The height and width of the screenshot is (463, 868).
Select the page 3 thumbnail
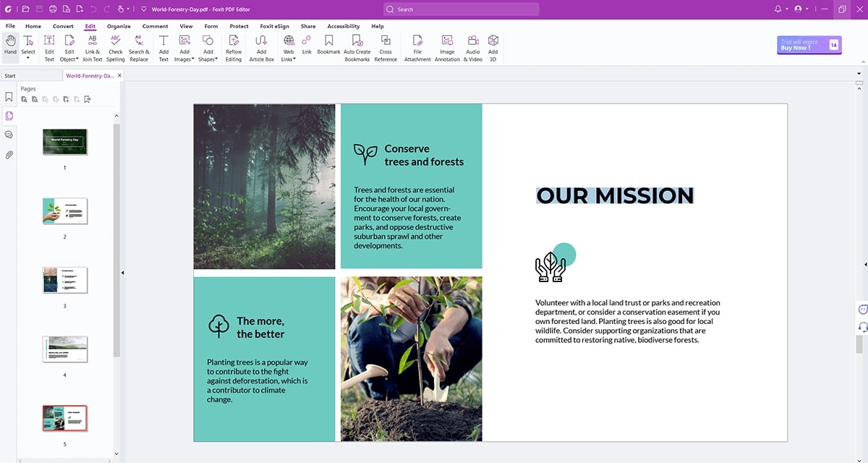tap(64, 280)
